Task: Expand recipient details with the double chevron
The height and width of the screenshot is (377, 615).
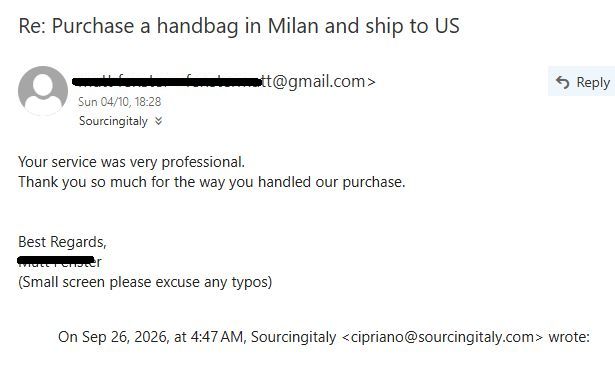Action: pos(158,121)
